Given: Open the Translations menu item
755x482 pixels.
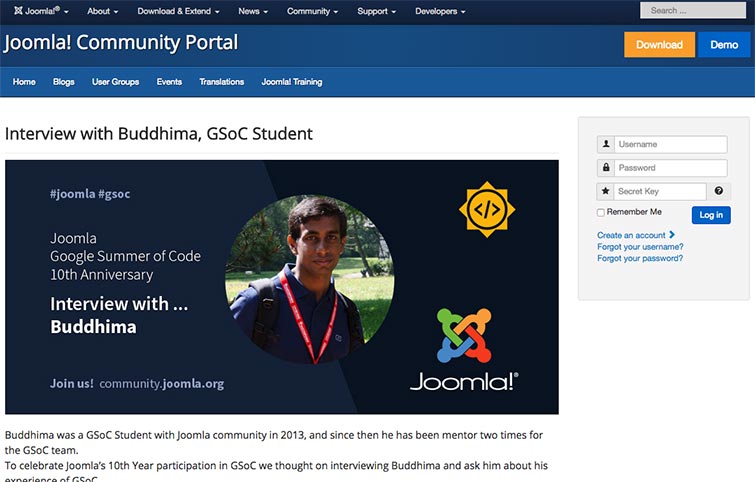Looking at the screenshot, I should (221, 82).
